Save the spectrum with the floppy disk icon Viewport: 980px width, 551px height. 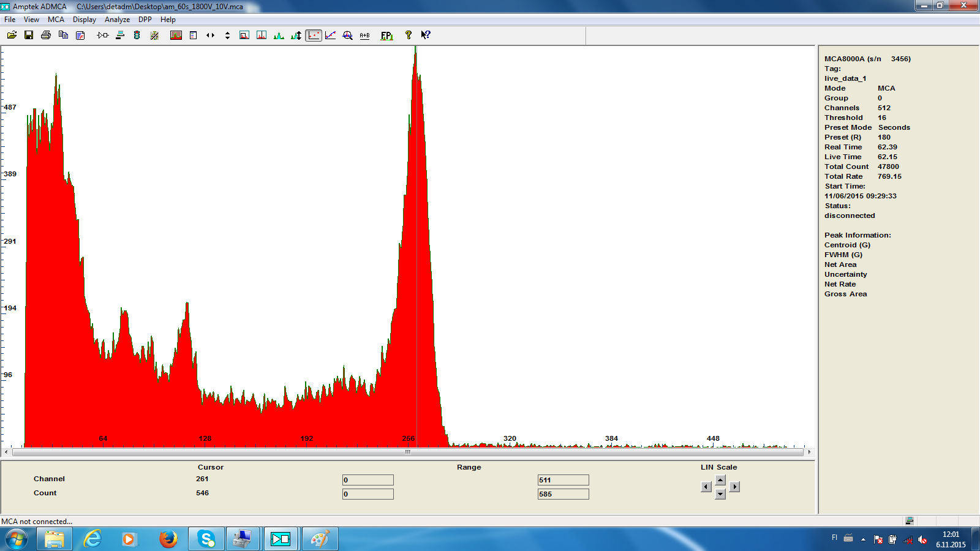[29, 36]
